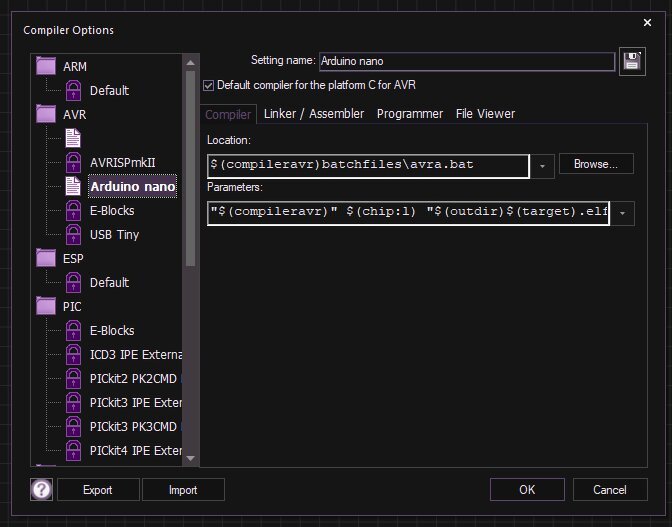Select AVRISPmkII in the tree

123,162
